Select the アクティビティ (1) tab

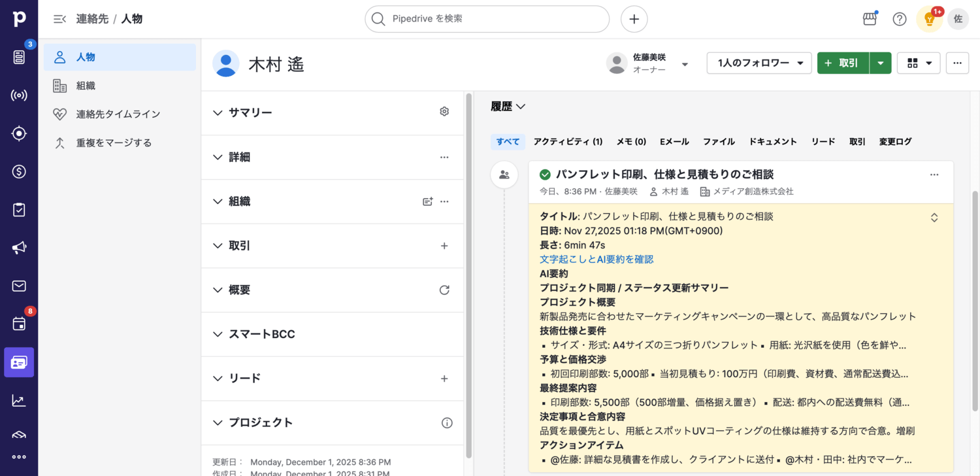point(568,141)
